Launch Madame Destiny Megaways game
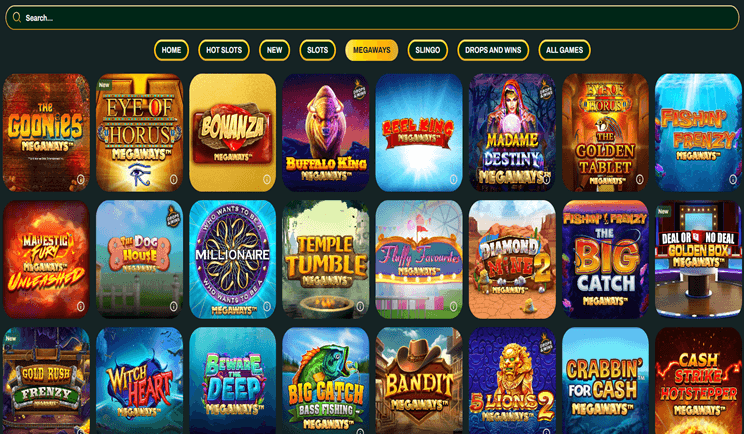The height and width of the screenshot is (434, 744). (512, 132)
